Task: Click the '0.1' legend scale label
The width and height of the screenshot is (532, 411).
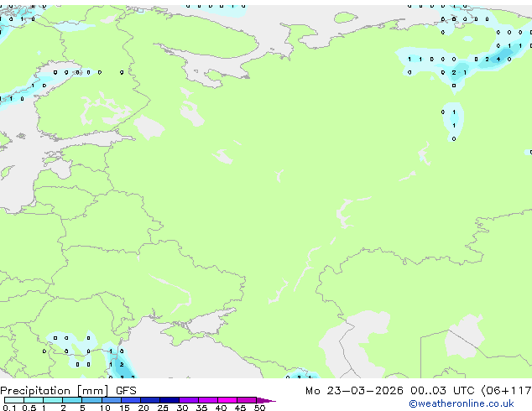Action: pyautogui.click(x=9, y=408)
